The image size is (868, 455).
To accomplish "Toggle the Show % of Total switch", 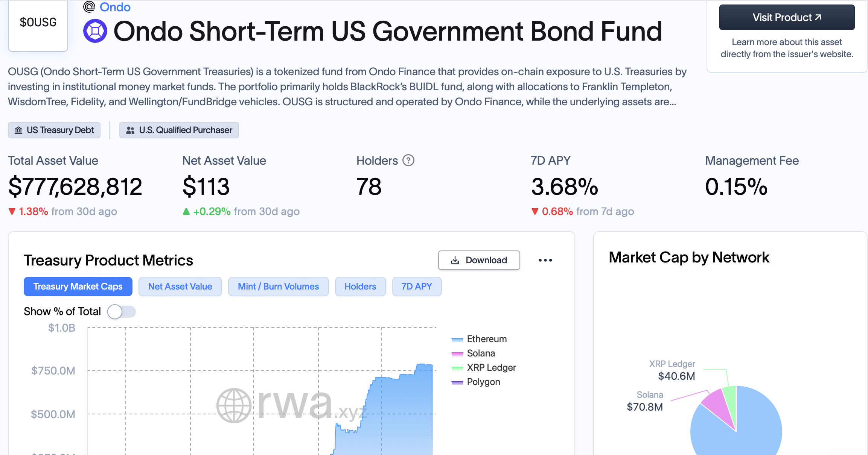I will (121, 312).
